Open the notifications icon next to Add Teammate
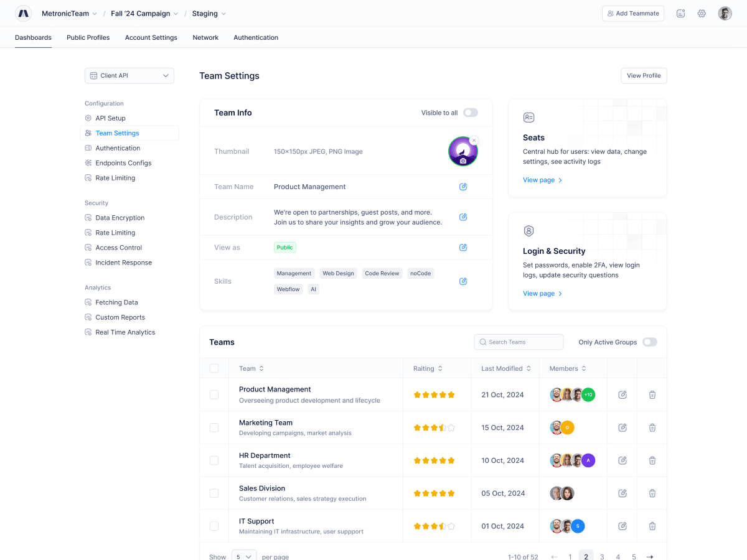This screenshot has height=560, width=747. [x=680, y=14]
